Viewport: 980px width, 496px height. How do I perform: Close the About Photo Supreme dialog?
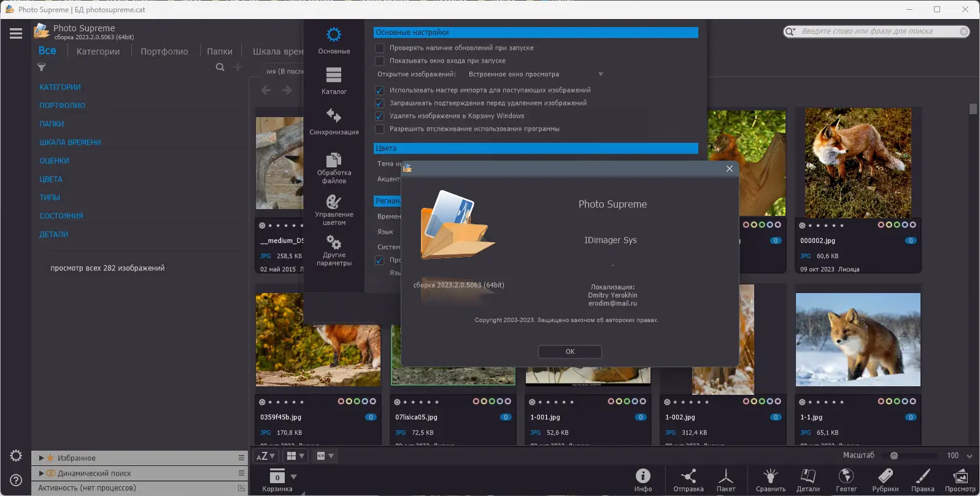click(730, 169)
